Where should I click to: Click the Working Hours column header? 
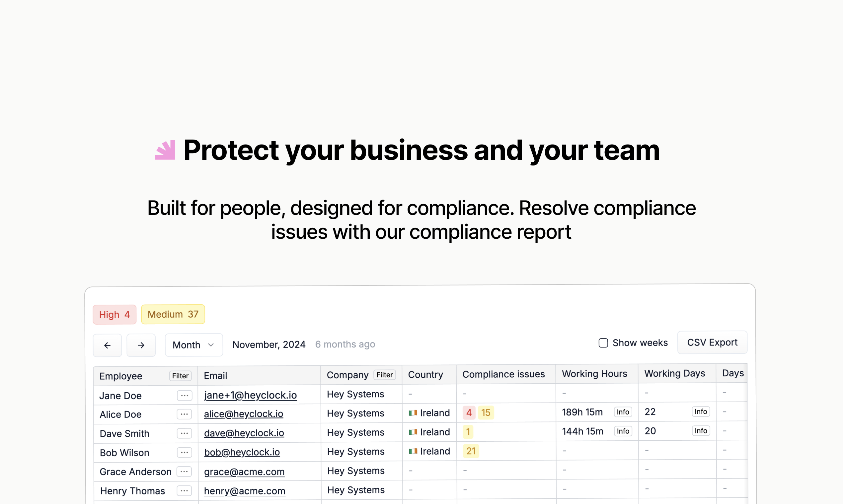coord(594,374)
